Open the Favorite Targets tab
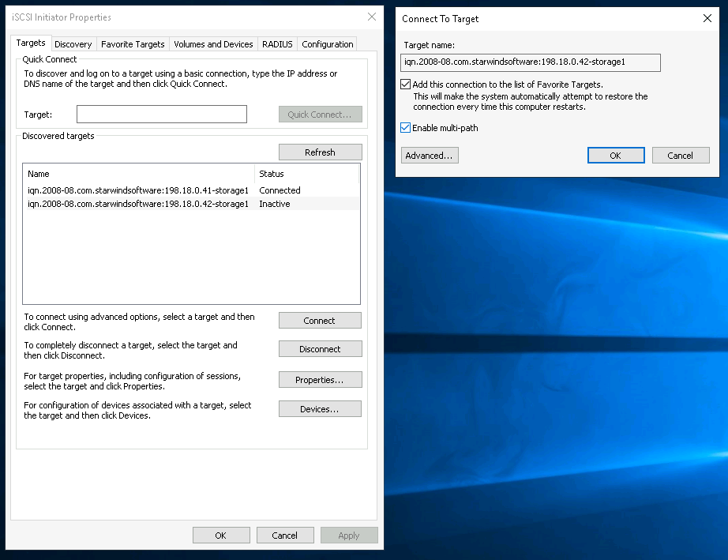This screenshot has height=560, width=728. point(133,44)
